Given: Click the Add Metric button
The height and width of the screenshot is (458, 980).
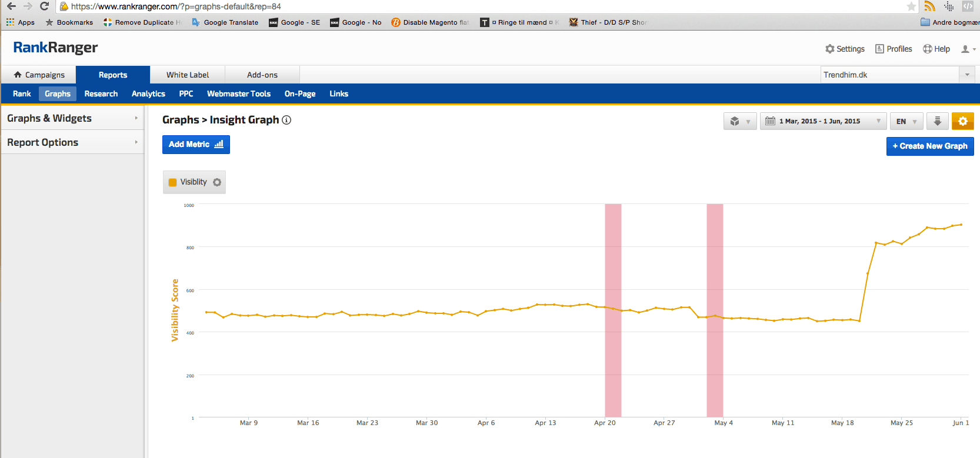Looking at the screenshot, I should pyautogui.click(x=196, y=145).
